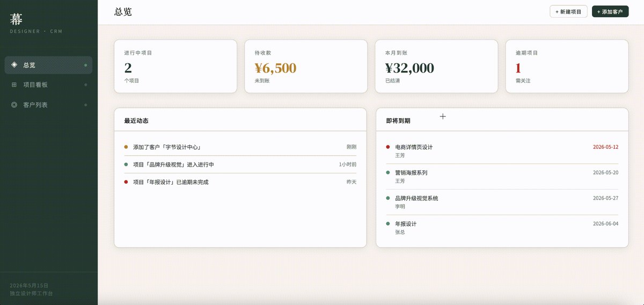This screenshot has width=644, height=305.
Task: Click the date 2026-05-27
Action: coord(605,198)
